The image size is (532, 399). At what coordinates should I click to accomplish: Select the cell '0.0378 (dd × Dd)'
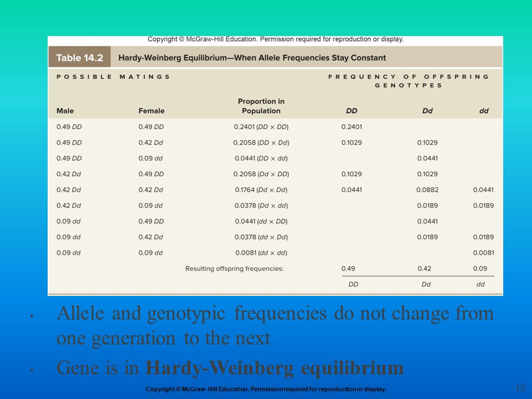click(x=261, y=237)
